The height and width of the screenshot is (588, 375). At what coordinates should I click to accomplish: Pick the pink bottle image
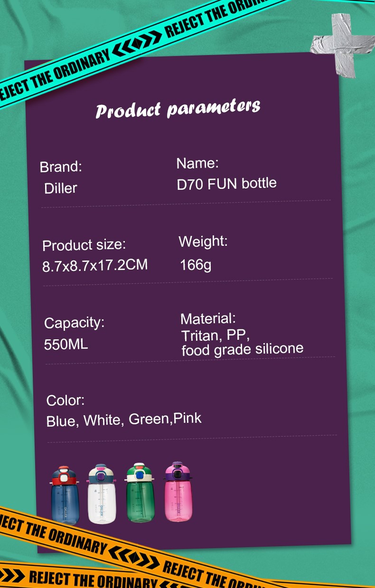(x=178, y=491)
